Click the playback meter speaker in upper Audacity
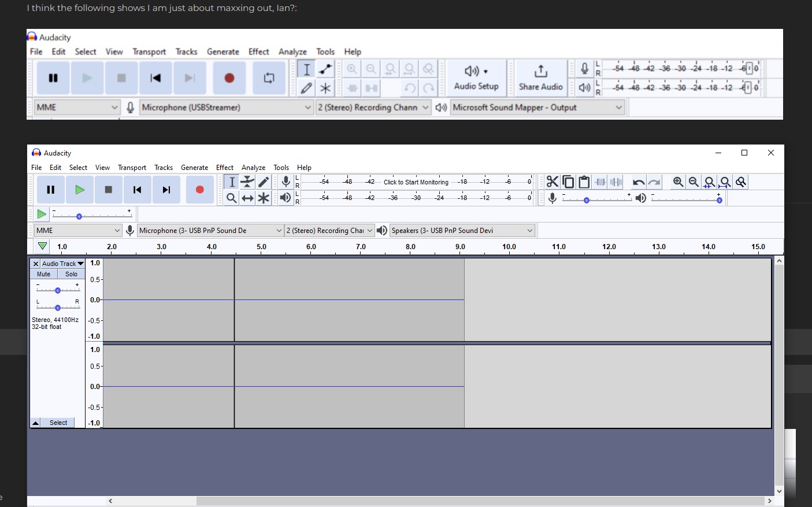Screen dimensions: 812x507 click(584, 87)
